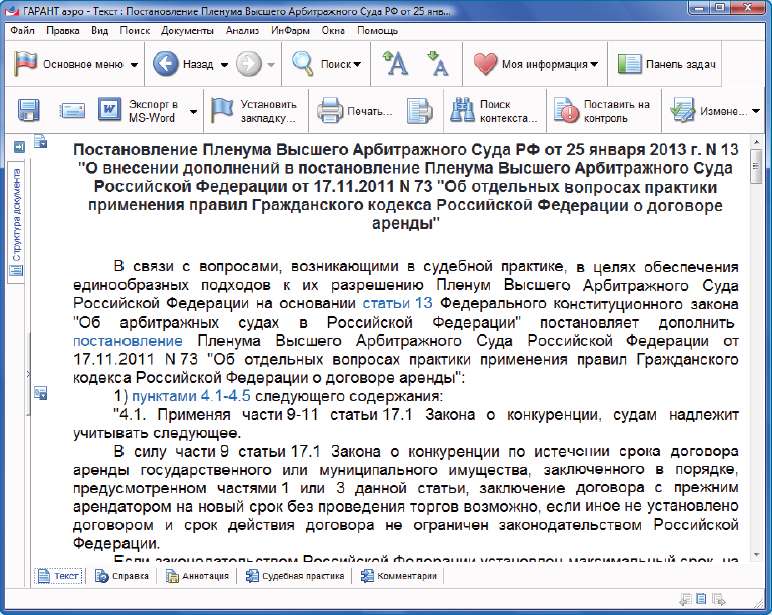Increase font size with the larger A icon
The image size is (772, 615).
tap(396, 64)
